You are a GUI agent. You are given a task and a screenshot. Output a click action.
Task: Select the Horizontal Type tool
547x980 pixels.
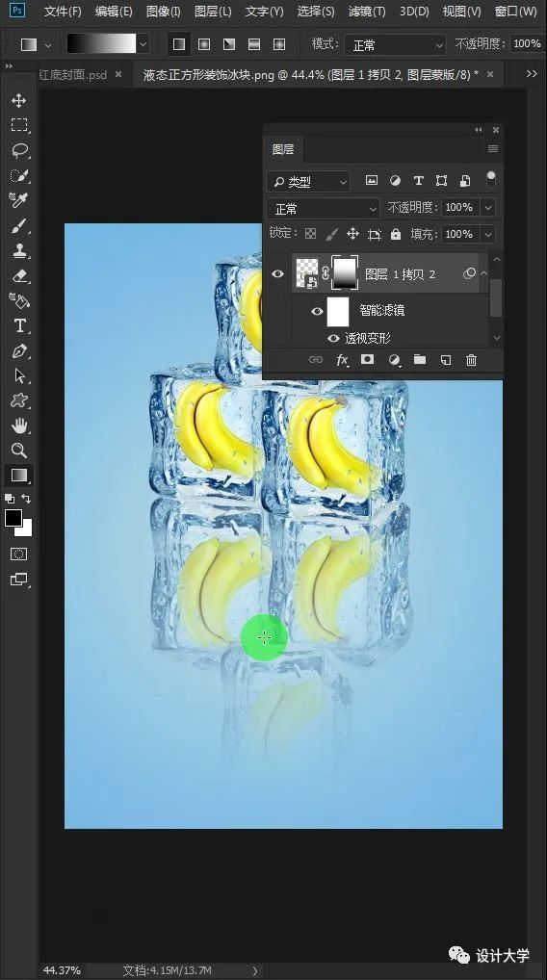18,325
